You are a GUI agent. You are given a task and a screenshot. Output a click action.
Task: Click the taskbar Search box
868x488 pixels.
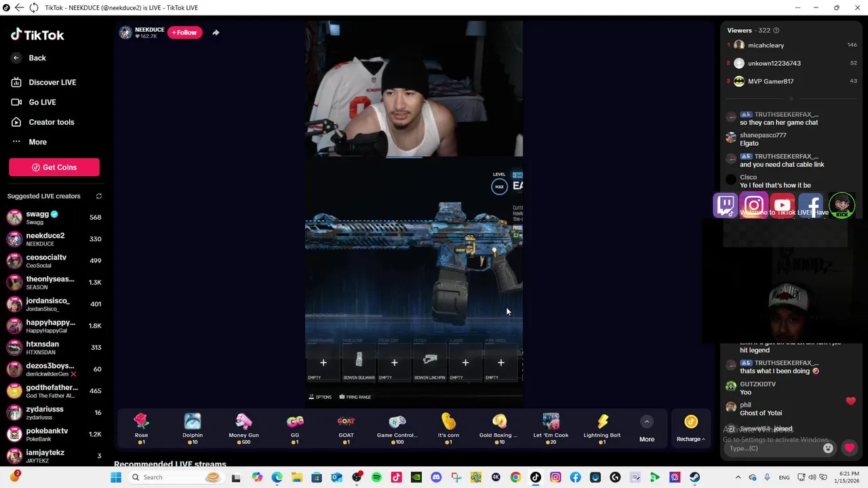coord(176,477)
